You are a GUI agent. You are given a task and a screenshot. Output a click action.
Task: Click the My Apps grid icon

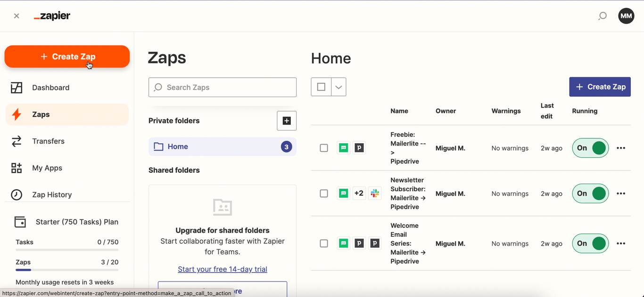17,168
